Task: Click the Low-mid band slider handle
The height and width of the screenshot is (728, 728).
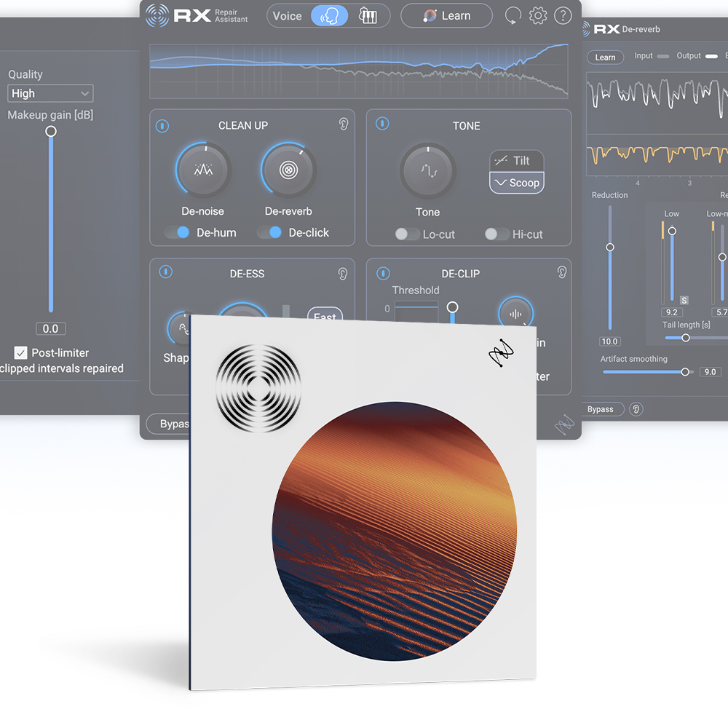Action: coord(722,257)
